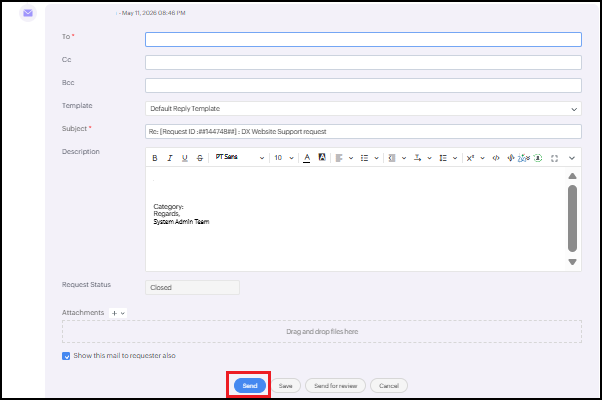
Task: Click the text direction icon
Action: tap(417, 158)
